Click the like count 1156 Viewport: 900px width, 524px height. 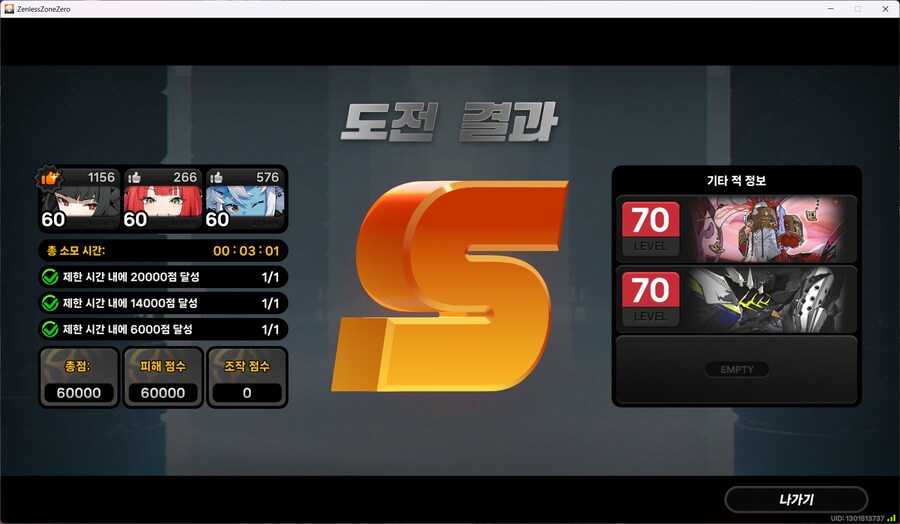[x=102, y=177]
